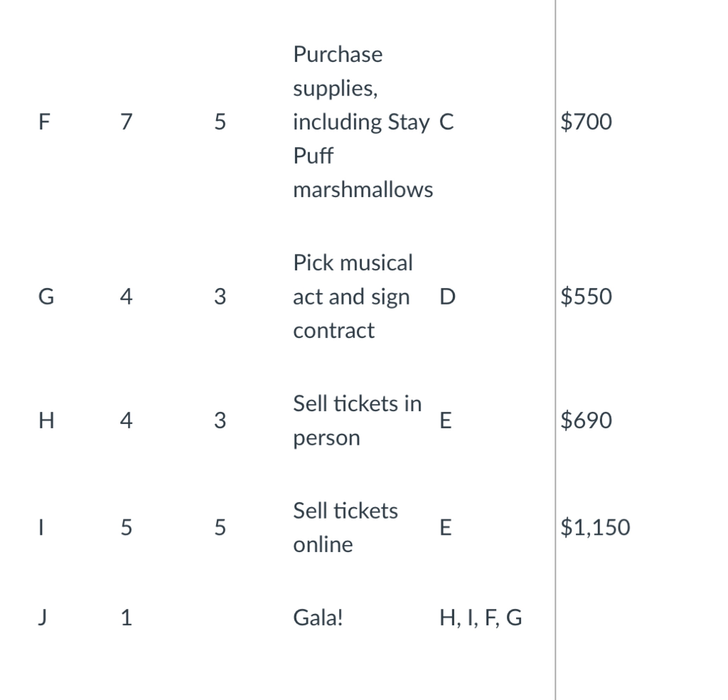Screen dimensions: 728x700
Task: Click the Purchase supplies description text
Action: click(362, 122)
